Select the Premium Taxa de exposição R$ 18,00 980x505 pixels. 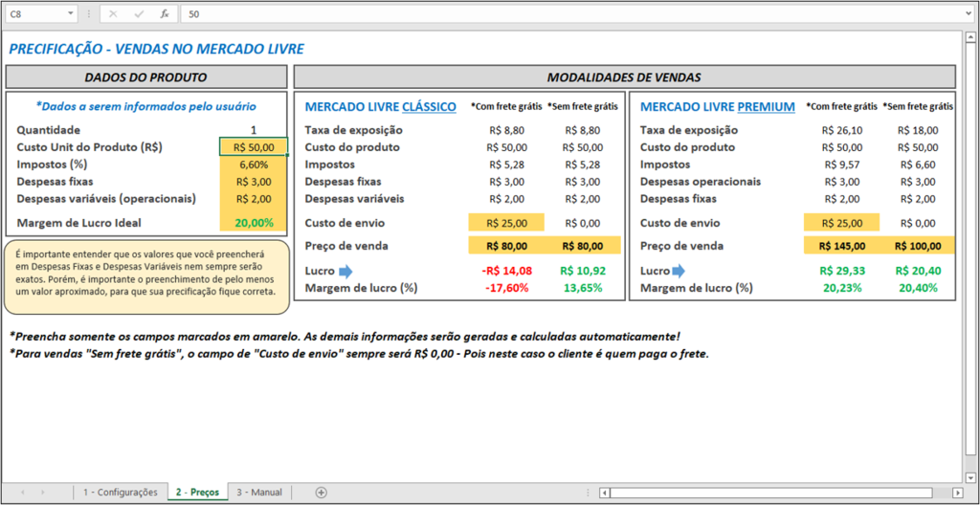pyautogui.click(x=918, y=130)
